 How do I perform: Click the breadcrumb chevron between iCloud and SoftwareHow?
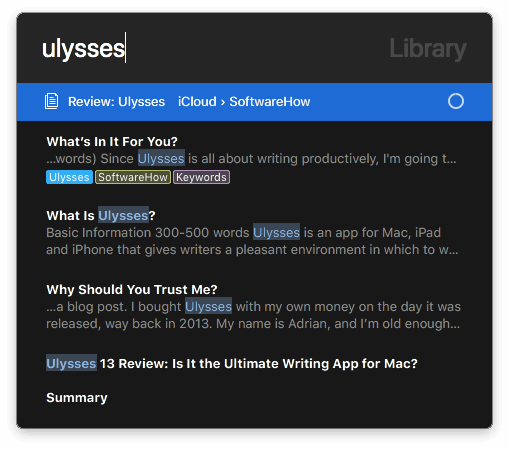[223, 102]
